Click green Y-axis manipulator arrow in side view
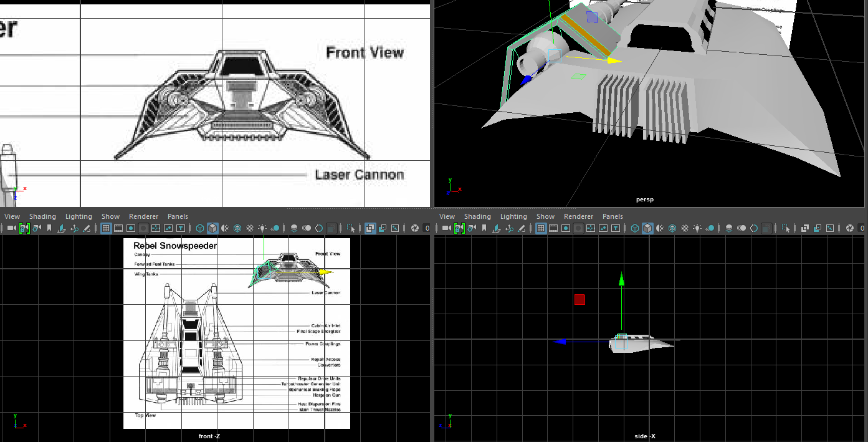868x442 pixels. (x=621, y=279)
